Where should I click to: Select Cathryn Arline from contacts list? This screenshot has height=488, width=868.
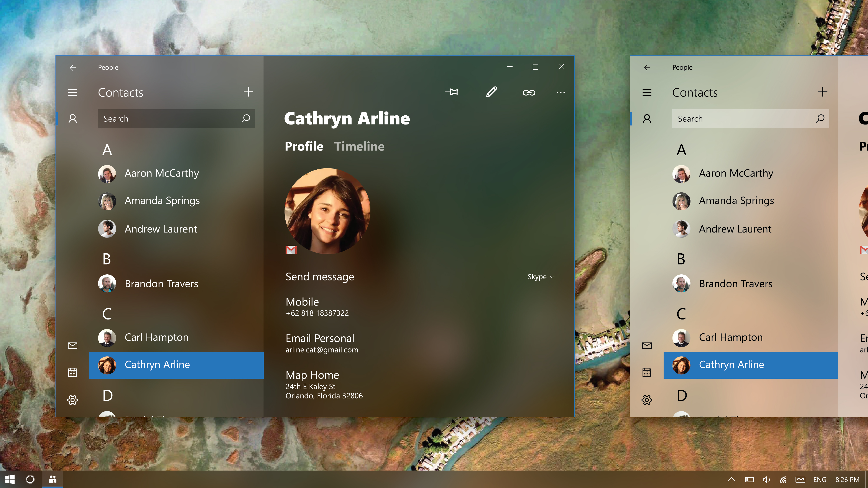176,365
